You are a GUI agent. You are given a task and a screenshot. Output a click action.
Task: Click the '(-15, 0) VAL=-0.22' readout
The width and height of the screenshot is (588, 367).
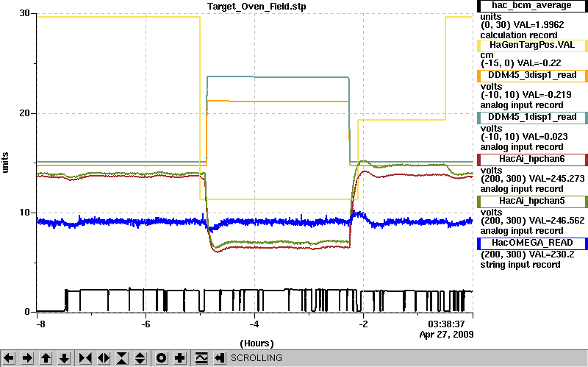(x=521, y=63)
